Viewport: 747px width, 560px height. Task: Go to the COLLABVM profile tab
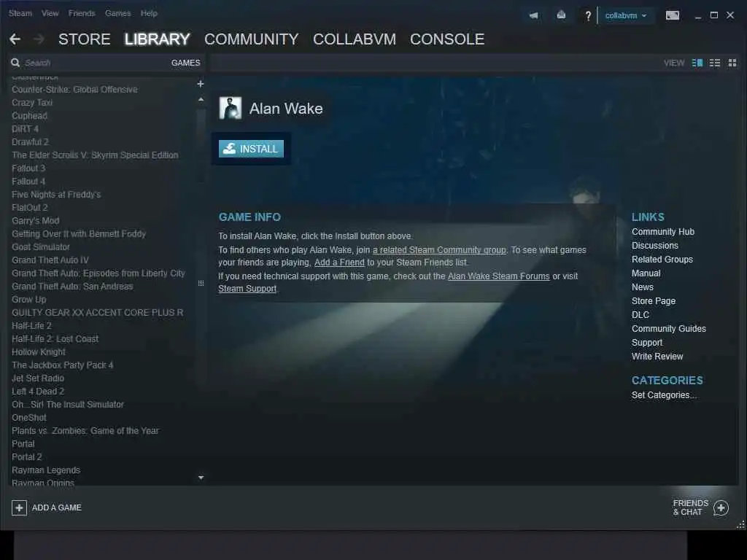pyautogui.click(x=354, y=39)
